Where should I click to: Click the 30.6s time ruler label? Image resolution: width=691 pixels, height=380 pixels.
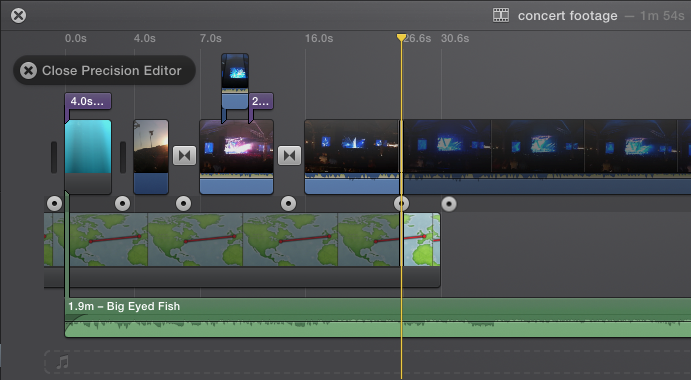click(455, 38)
